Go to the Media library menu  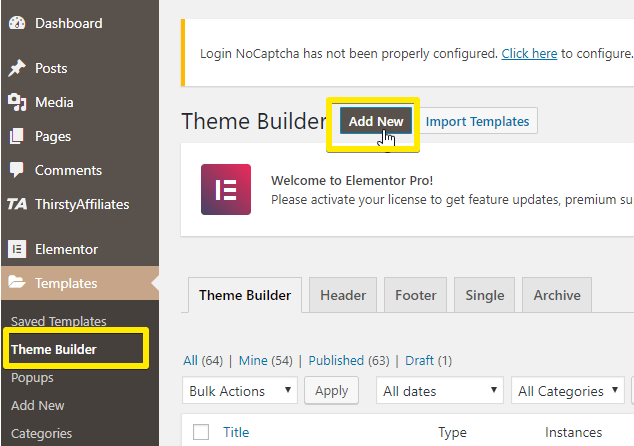coord(80,102)
